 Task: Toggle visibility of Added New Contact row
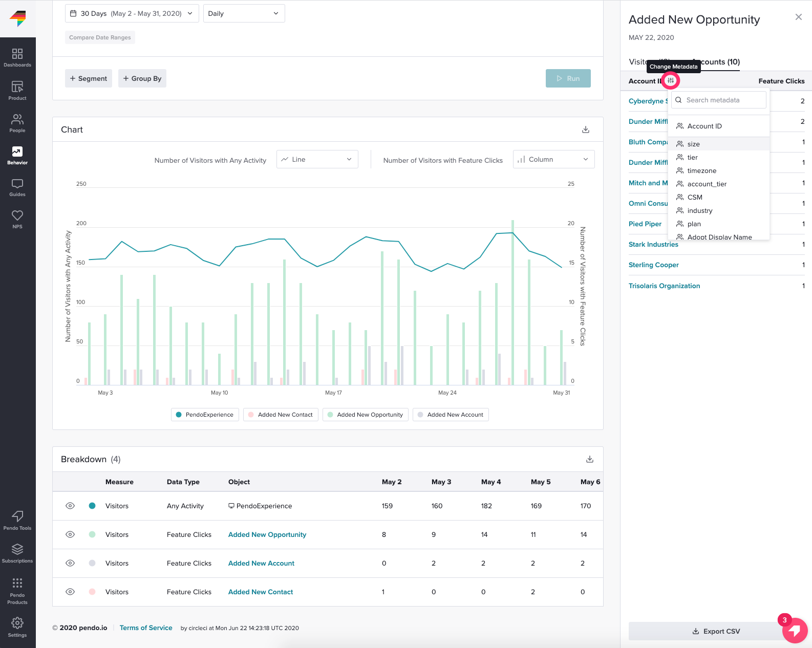pos(70,592)
